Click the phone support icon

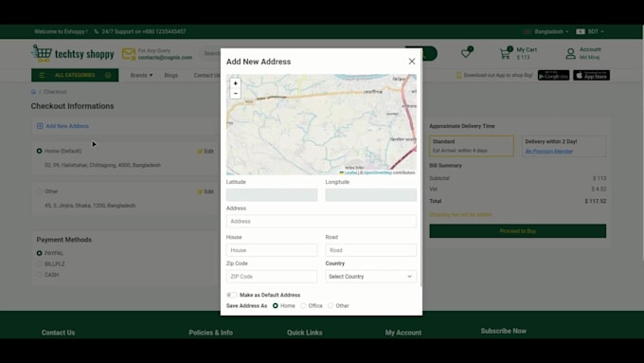(x=97, y=31)
